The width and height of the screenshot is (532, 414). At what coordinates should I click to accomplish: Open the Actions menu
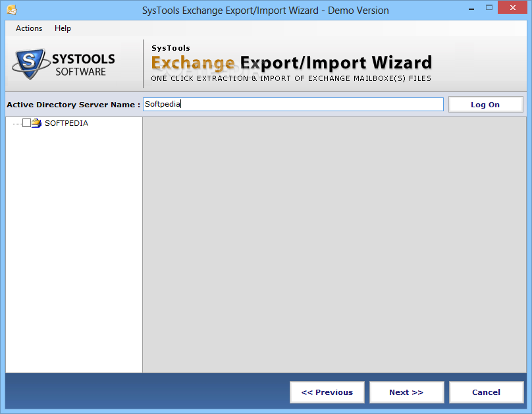29,28
